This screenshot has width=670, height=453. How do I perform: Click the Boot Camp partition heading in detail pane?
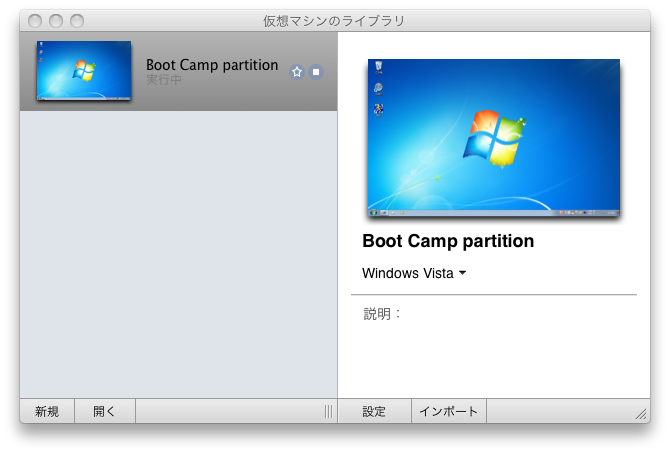(448, 241)
